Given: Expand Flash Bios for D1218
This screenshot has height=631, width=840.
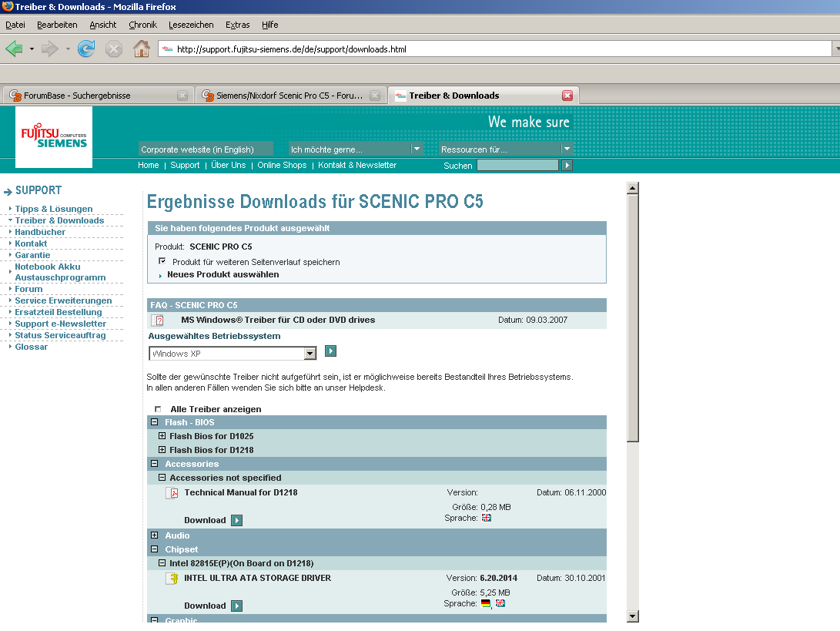Looking at the screenshot, I should tap(162, 450).
